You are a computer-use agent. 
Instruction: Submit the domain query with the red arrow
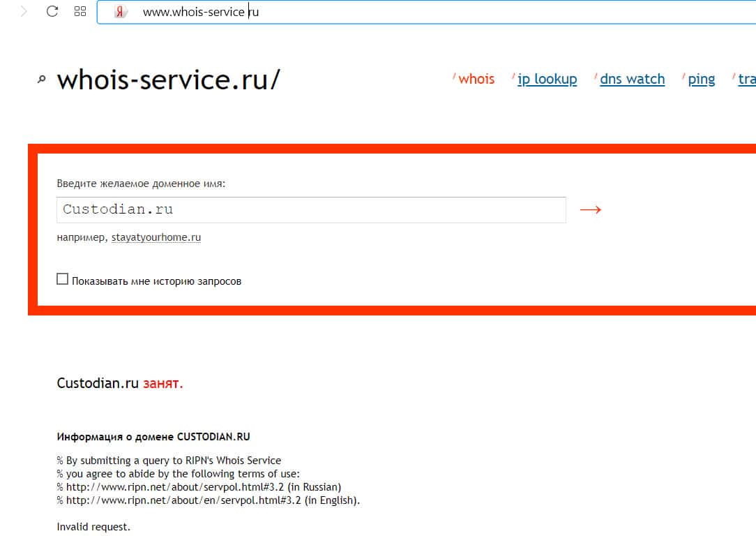point(591,210)
